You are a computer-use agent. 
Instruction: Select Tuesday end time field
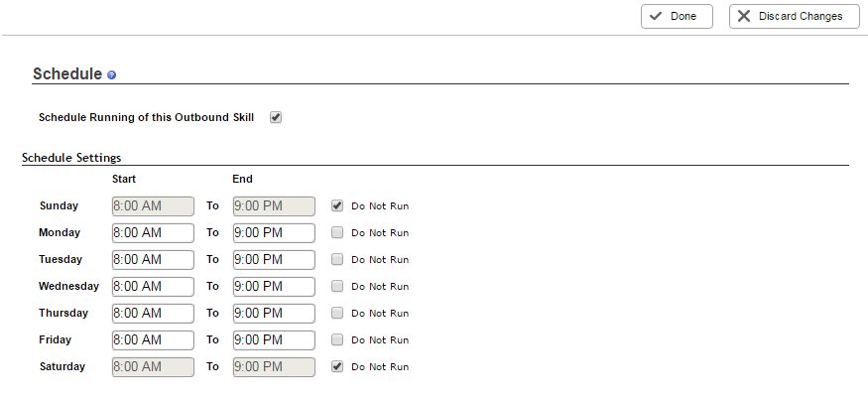click(274, 259)
